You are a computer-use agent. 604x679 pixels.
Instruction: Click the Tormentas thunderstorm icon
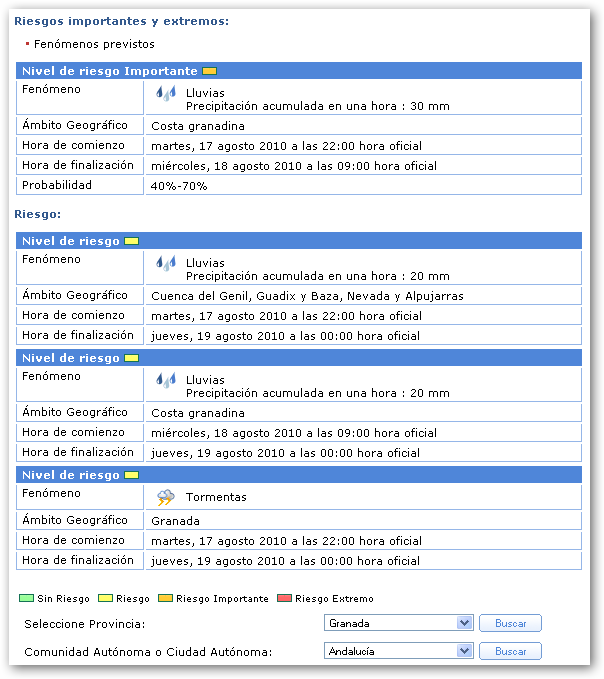[x=165, y=497]
